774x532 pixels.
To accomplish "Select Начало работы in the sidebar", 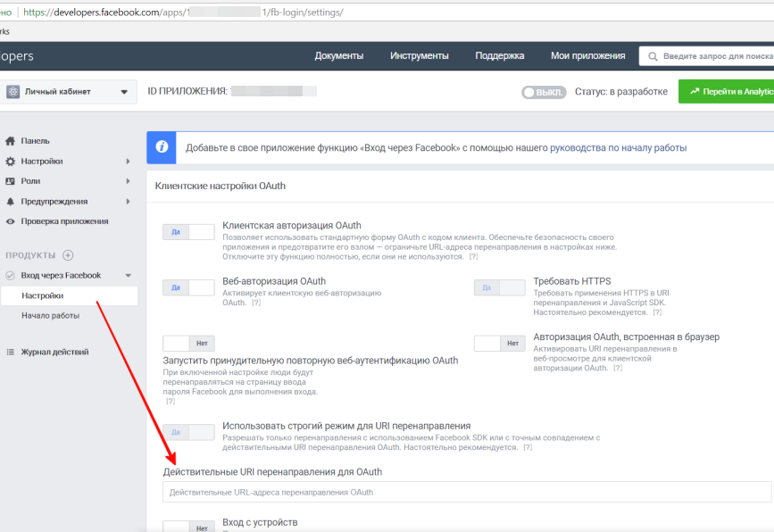I will (50, 316).
